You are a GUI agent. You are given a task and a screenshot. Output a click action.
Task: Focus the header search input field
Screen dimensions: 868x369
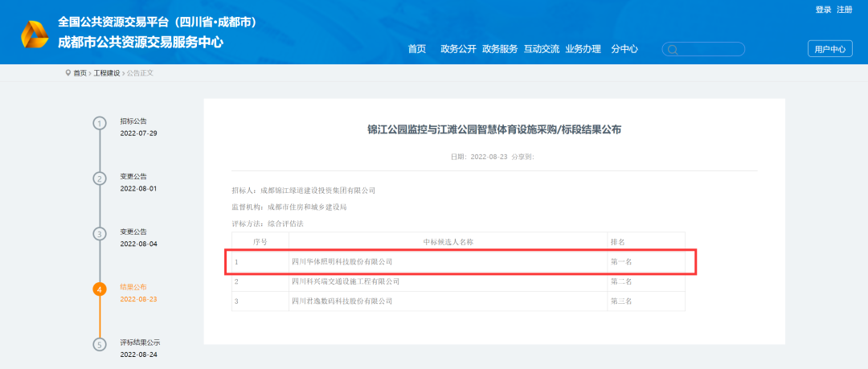703,49
